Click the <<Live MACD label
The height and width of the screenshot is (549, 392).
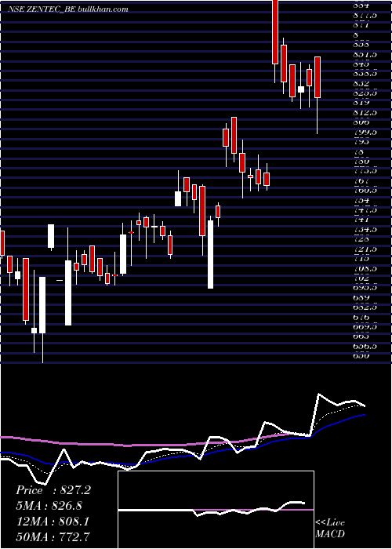pyautogui.click(x=330, y=528)
